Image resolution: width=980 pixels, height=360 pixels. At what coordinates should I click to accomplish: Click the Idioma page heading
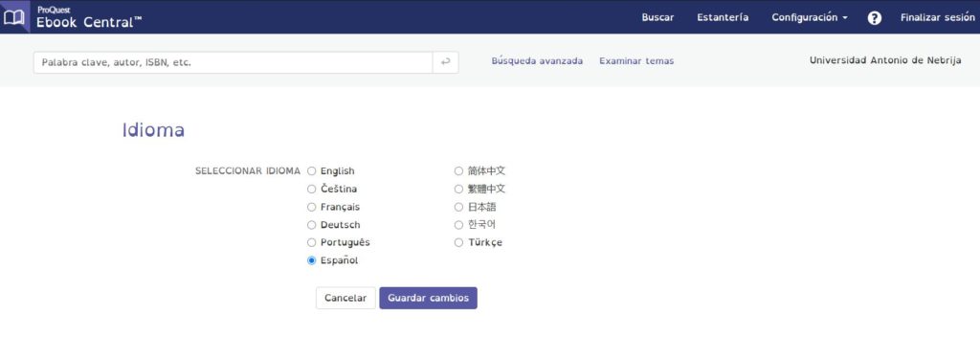(x=153, y=130)
